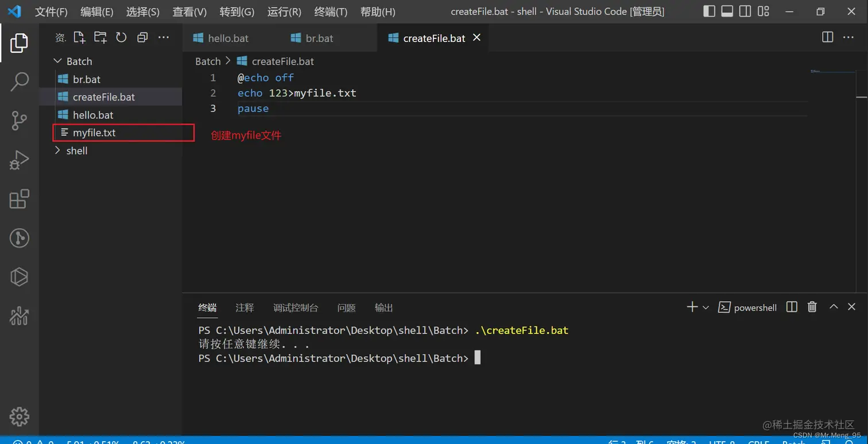Open the 终端(T) menu
The width and height of the screenshot is (868, 444).
tap(331, 11)
